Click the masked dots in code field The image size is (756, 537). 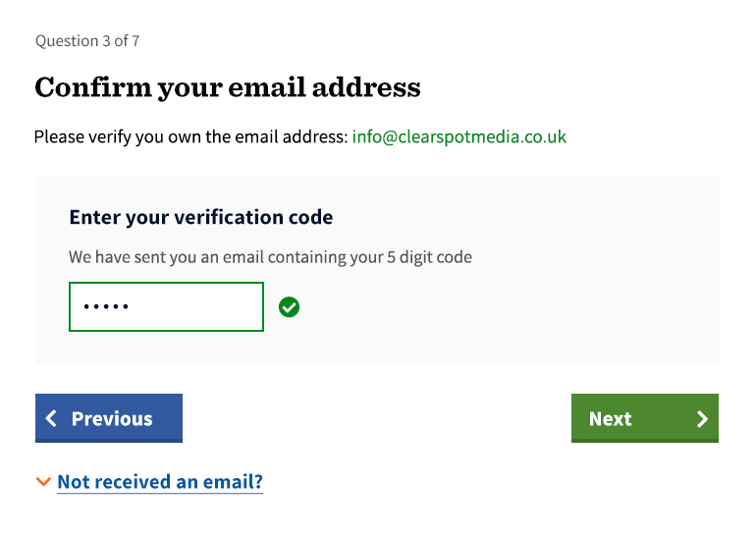(x=106, y=307)
